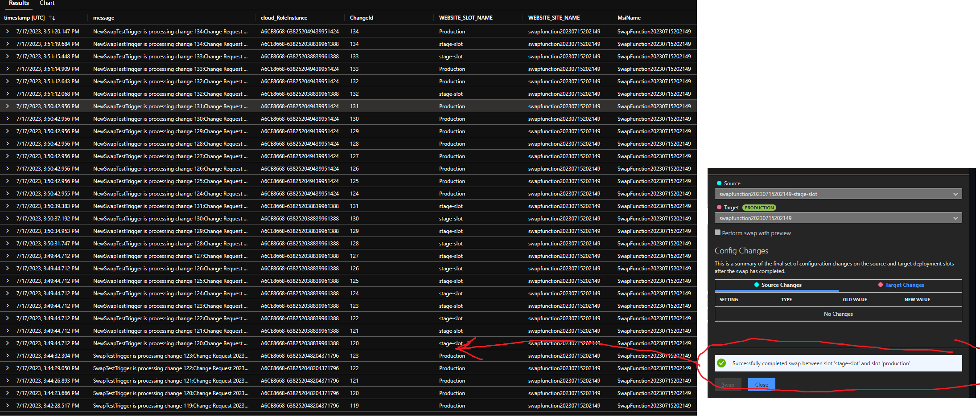Click the Close button in the swap panel
Viewport: 980px width, 416px height.
click(761, 384)
